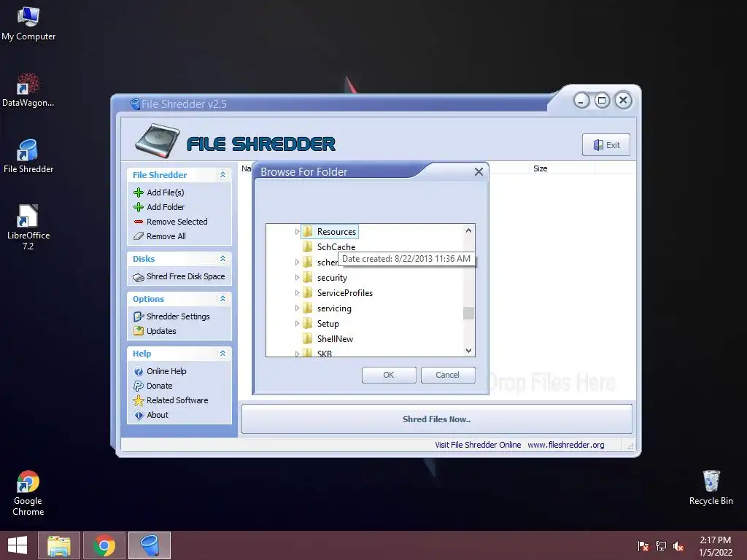Image resolution: width=747 pixels, height=560 pixels.
Task: Expand the Resources folder node
Action: [x=297, y=231]
